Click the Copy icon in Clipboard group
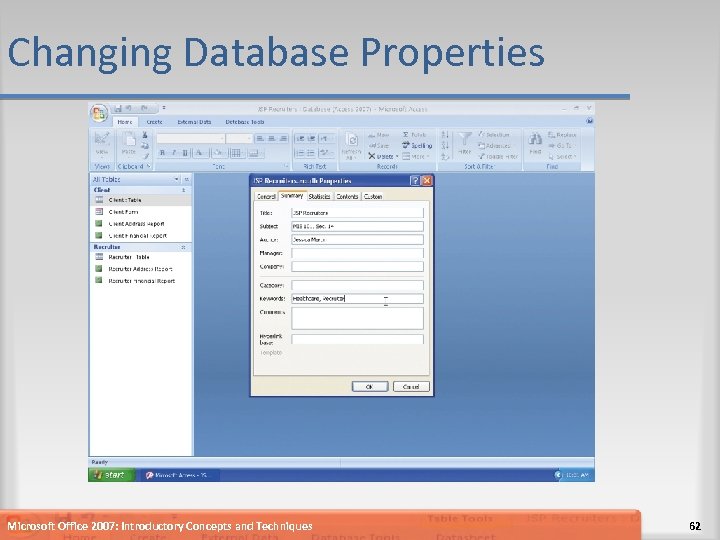The height and width of the screenshot is (540, 720). click(145, 146)
